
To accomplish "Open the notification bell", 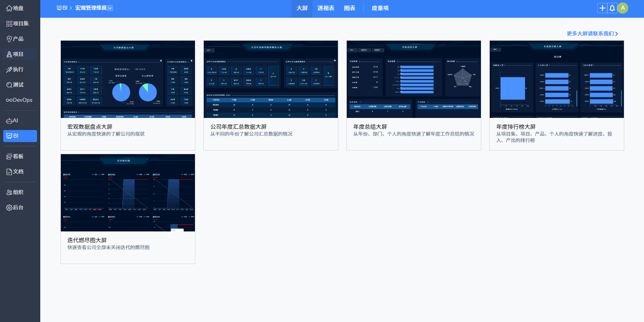I will coord(612,8).
